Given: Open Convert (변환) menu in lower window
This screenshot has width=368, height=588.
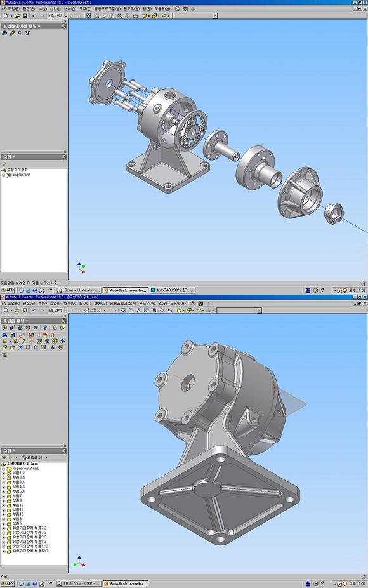Looking at the screenshot, I should click(100, 303).
